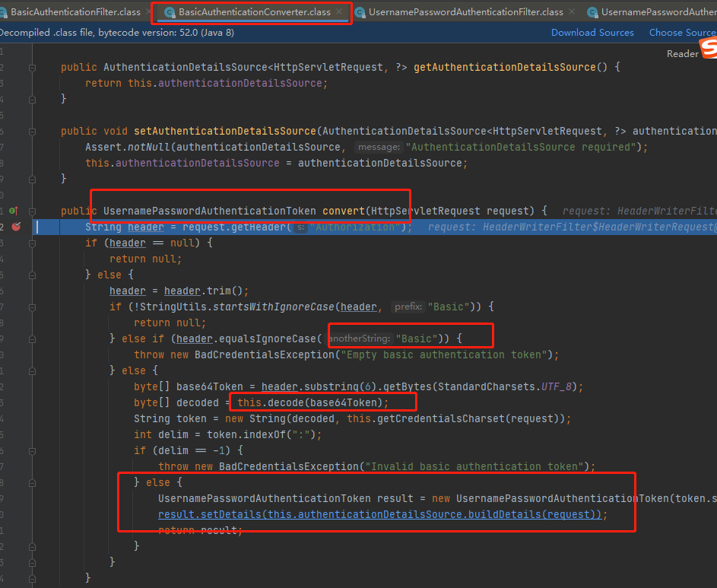Click Assert.notNull call
Image resolution: width=717 pixels, height=588 pixels.
pyautogui.click(x=128, y=147)
